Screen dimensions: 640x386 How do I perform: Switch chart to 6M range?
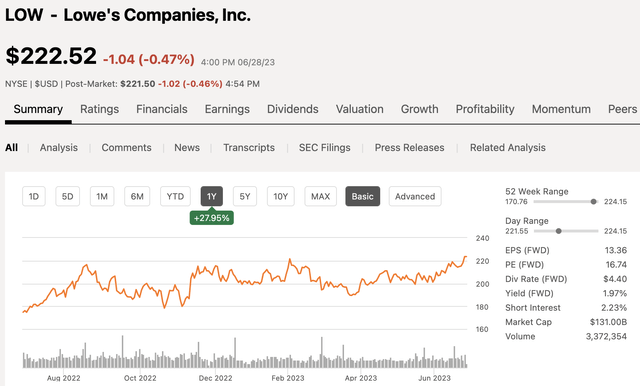tap(137, 196)
